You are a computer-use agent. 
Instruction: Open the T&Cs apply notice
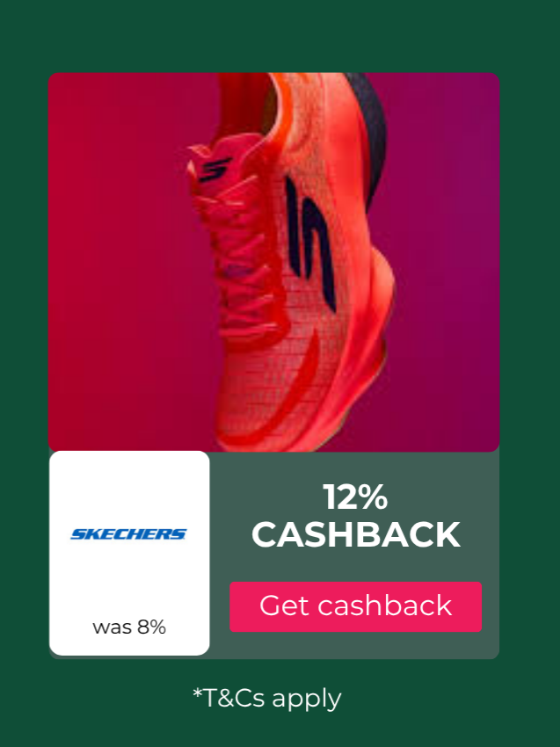point(267,699)
